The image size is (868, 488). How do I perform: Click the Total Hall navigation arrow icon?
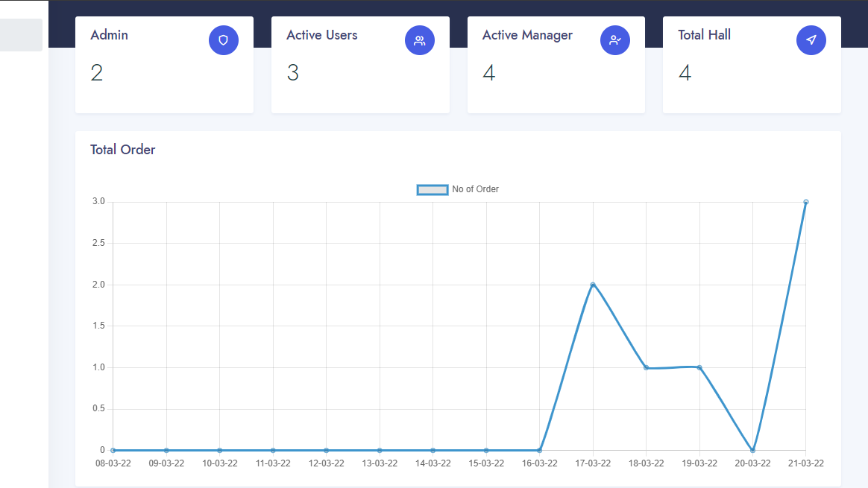coord(811,40)
